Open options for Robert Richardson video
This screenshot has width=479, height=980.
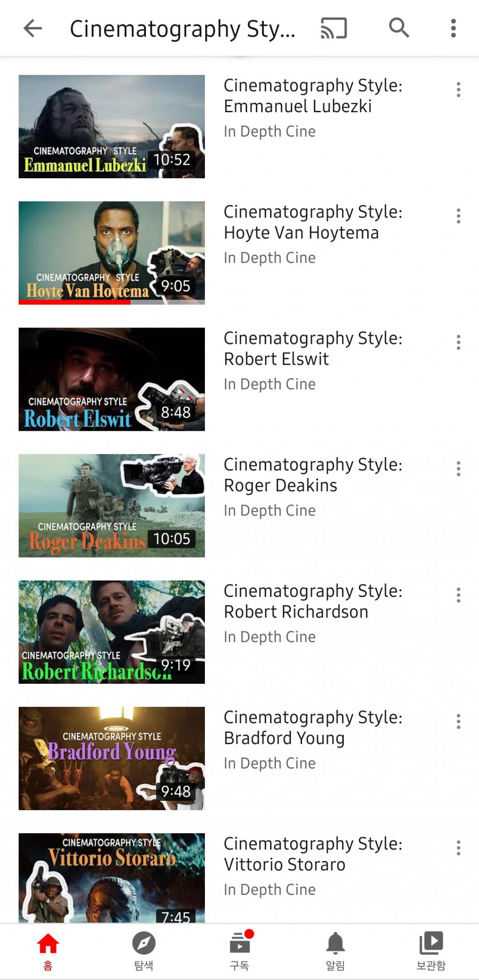point(458,595)
